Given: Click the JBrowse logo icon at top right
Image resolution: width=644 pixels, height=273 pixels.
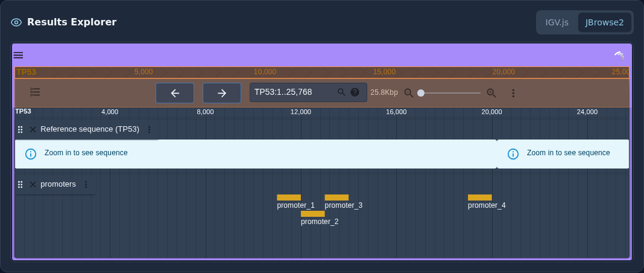Looking at the screenshot, I should 619,56.
